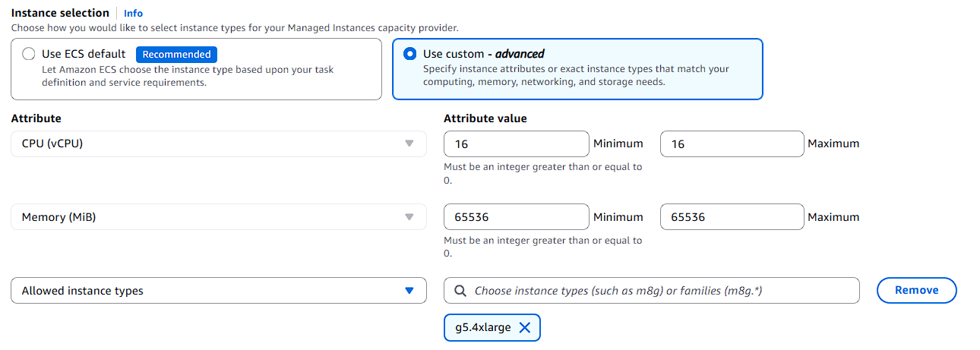Viewport: 980px width, 350px height.
Task: Expand the Memory (MiB) attribute dropdown
Action: coord(218,217)
